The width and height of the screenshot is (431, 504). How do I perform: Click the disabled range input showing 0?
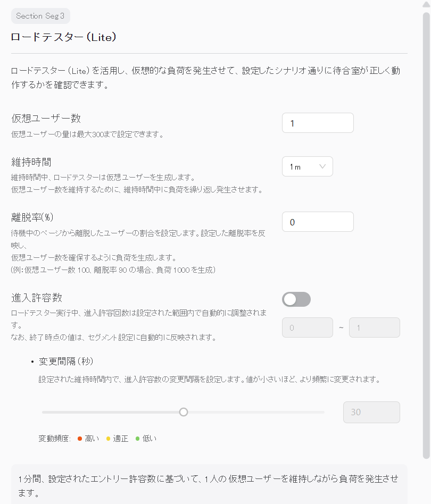pyautogui.click(x=307, y=327)
